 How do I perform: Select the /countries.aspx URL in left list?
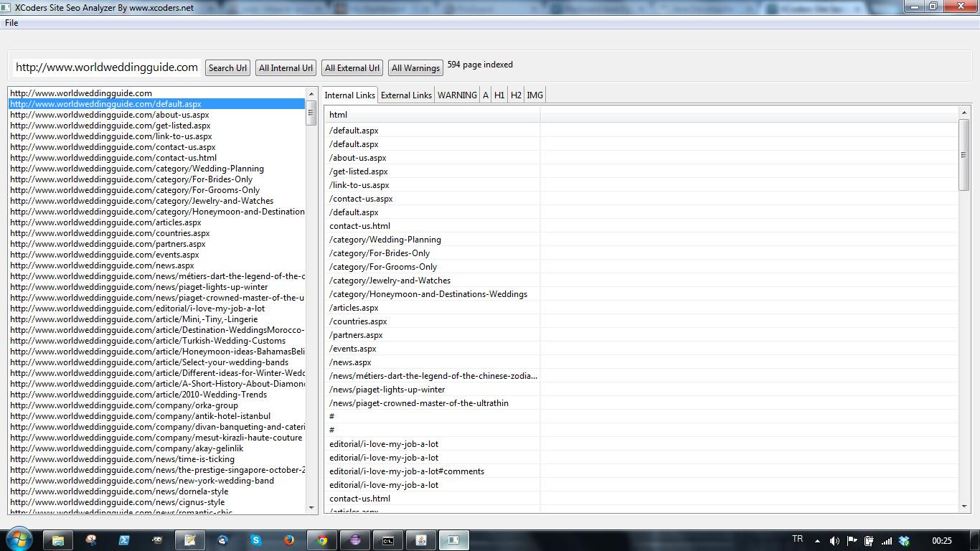(157, 232)
